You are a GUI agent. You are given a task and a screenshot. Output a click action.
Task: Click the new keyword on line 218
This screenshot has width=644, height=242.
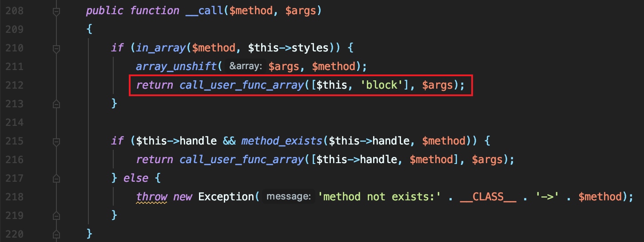click(183, 197)
